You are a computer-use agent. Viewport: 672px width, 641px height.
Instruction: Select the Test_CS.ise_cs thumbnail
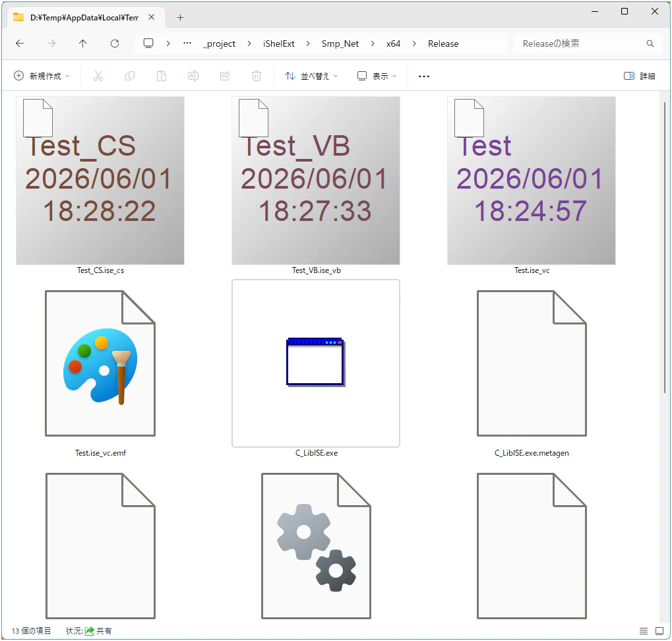click(x=100, y=181)
